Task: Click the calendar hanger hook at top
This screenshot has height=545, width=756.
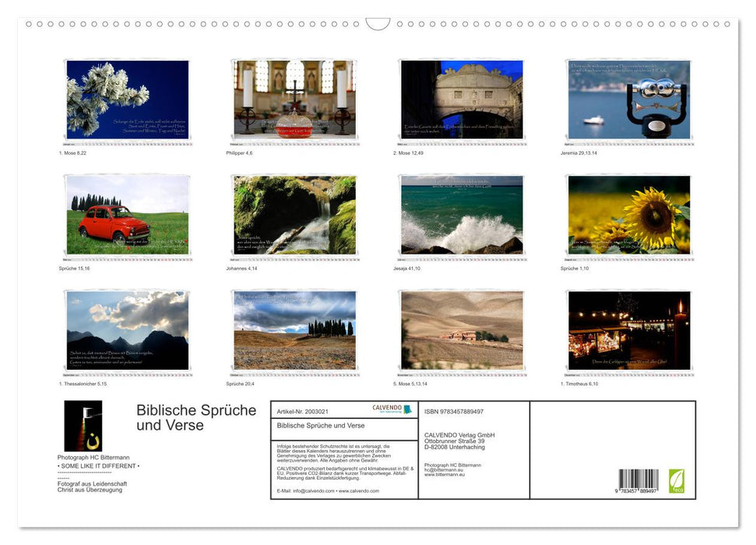Action: 378,23
